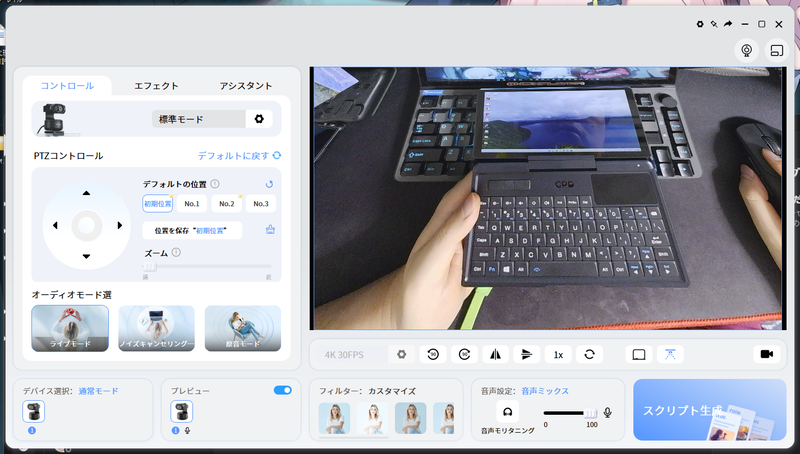Select the ライブモード audio mode
The image size is (800, 454).
[70, 328]
